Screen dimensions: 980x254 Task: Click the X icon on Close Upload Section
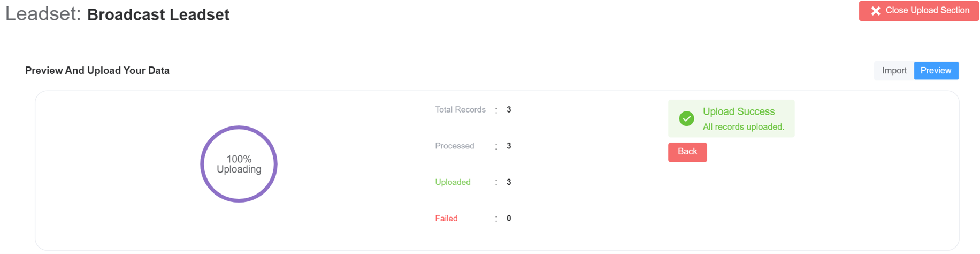(875, 11)
